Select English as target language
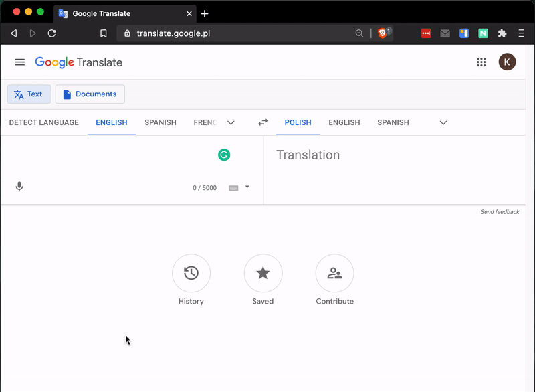The image size is (535, 392). pyautogui.click(x=344, y=122)
